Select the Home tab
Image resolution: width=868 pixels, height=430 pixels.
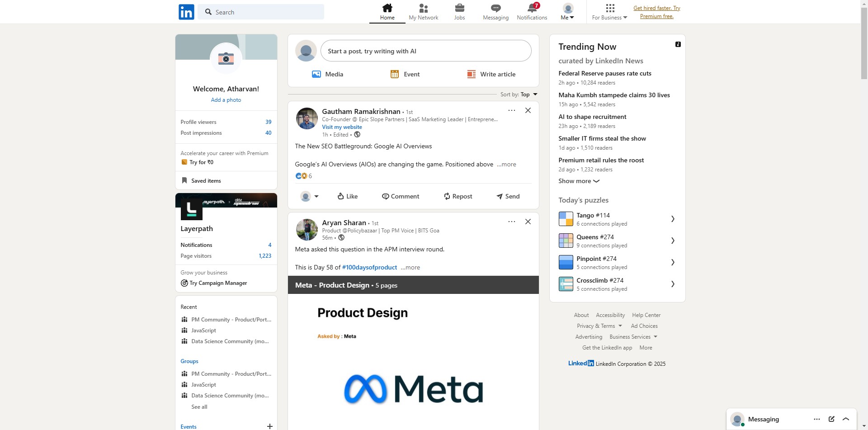click(387, 12)
